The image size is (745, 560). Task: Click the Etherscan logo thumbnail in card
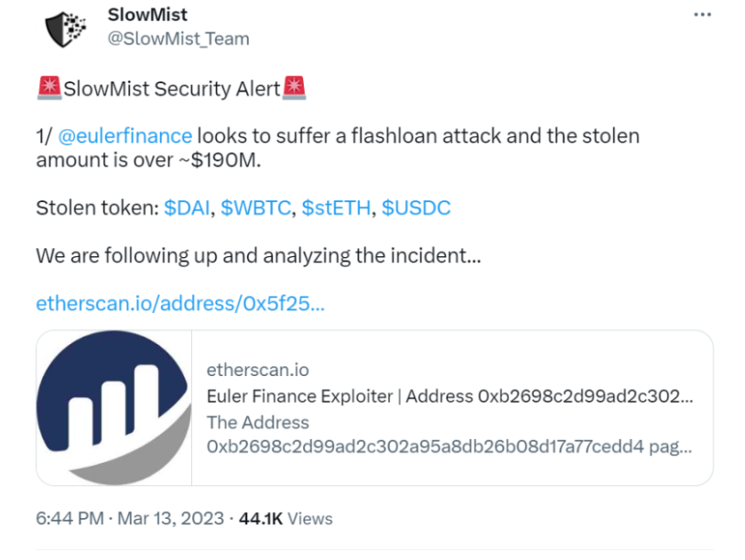114,407
